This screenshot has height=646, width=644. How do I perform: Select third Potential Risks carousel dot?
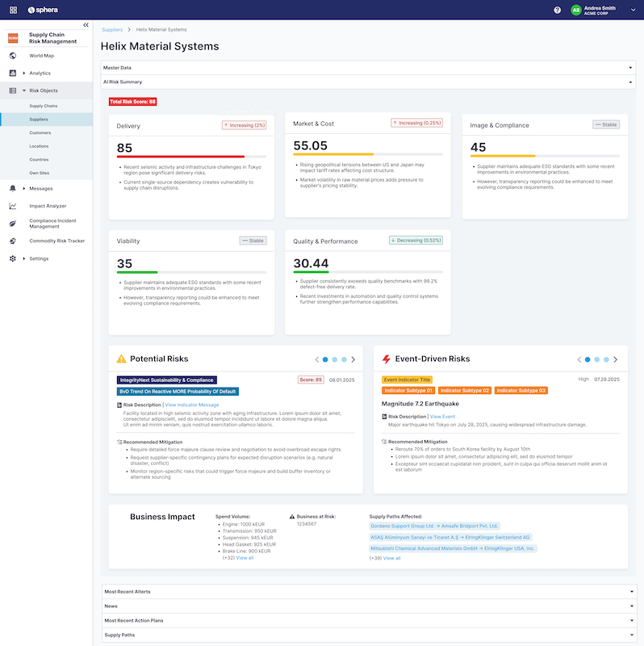pos(345,359)
